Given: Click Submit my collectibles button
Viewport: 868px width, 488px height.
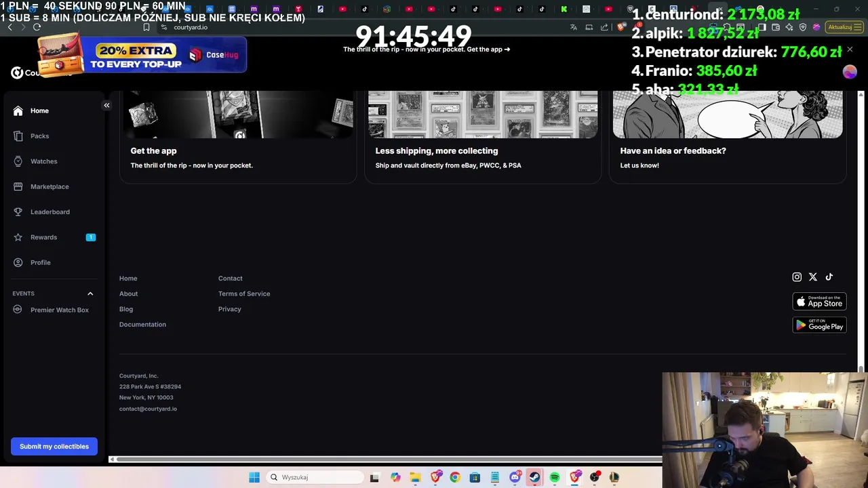Looking at the screenshot, I should (54, 446).
